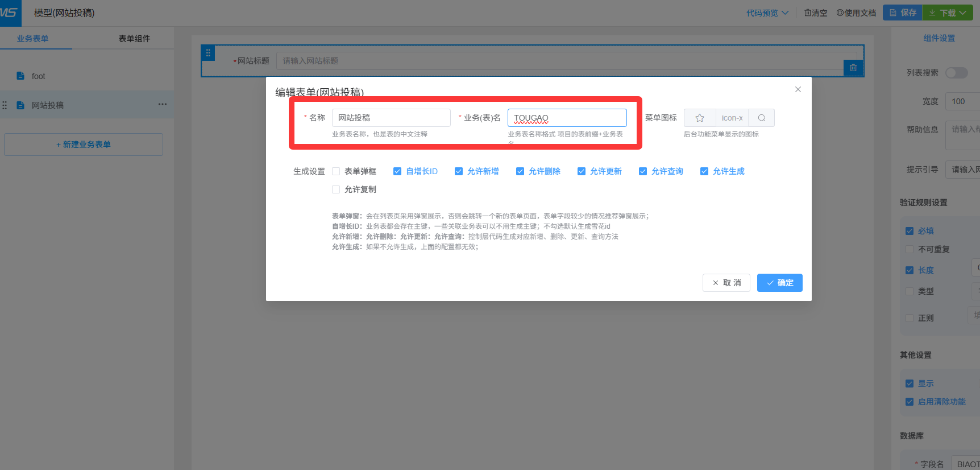Screen dimensions: 980x470
Task: Uncheck the 自增长ID checkbox
Action: click(x=397, y=171)
